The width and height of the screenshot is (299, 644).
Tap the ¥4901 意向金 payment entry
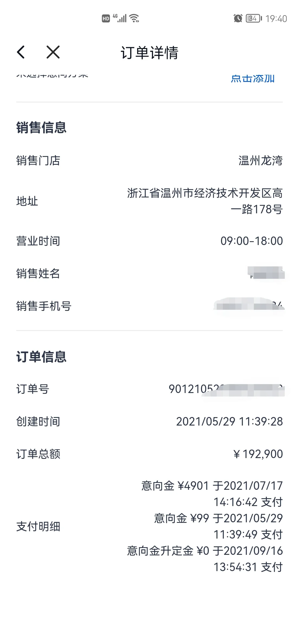212,494
